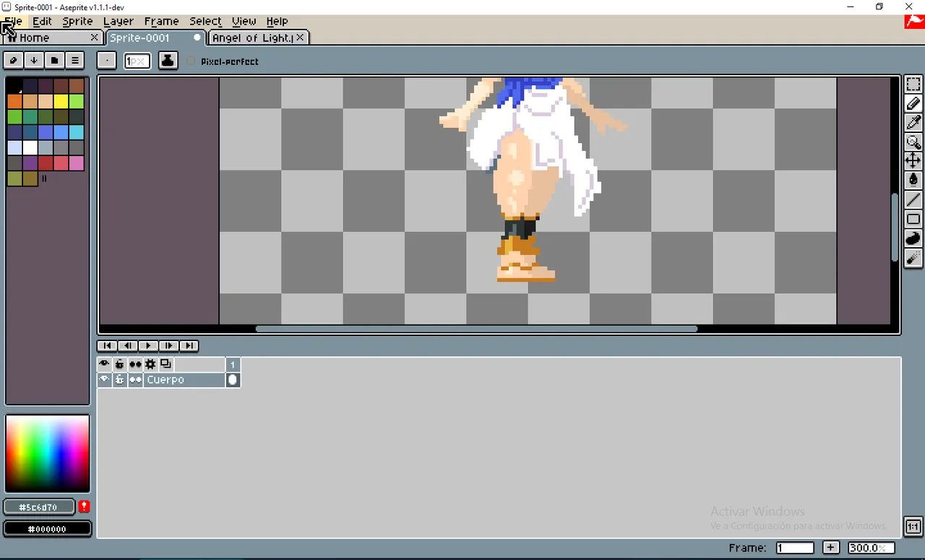The image size is (925, 560).
Task: Open the Frame menu
Action: pos(161,21)
